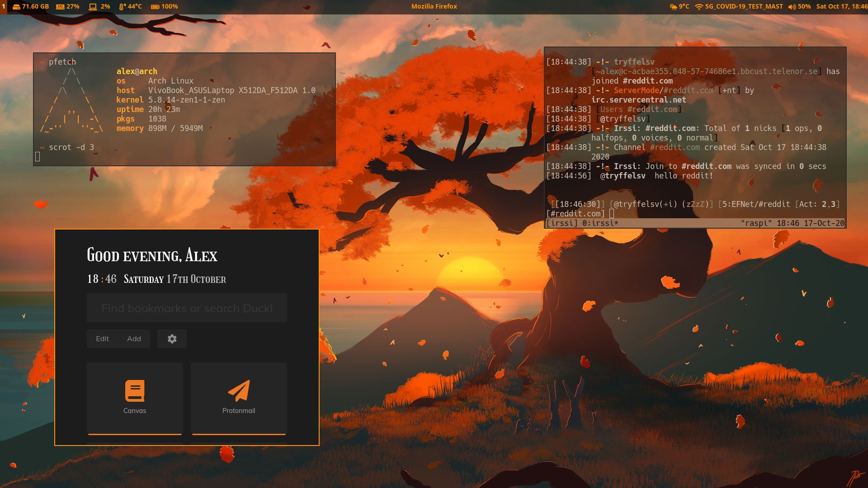Mute audio via the speaker icon
The height and width of the screenshot is (488, 868).
[791, 6]
